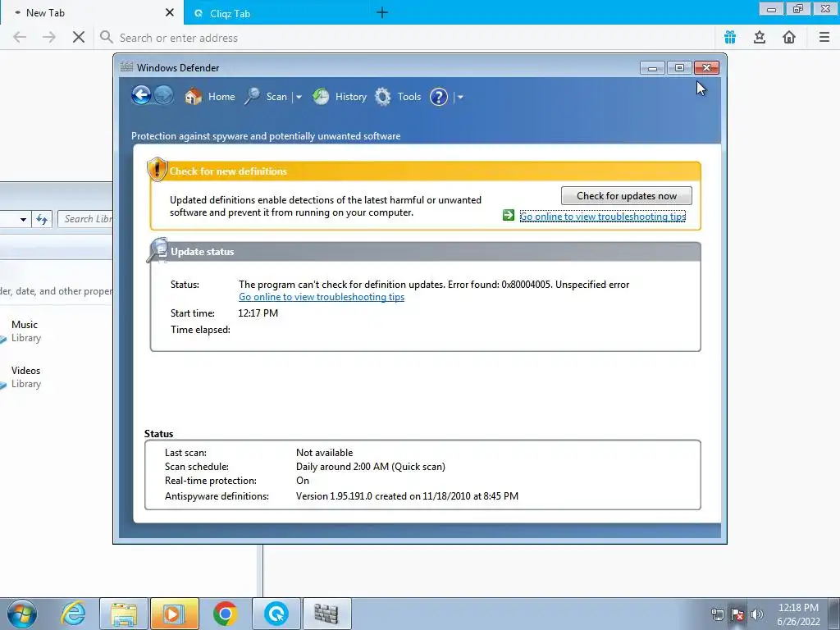
Task: Click the Windows Defender forward arrow
Action: [x=164, y=96]
